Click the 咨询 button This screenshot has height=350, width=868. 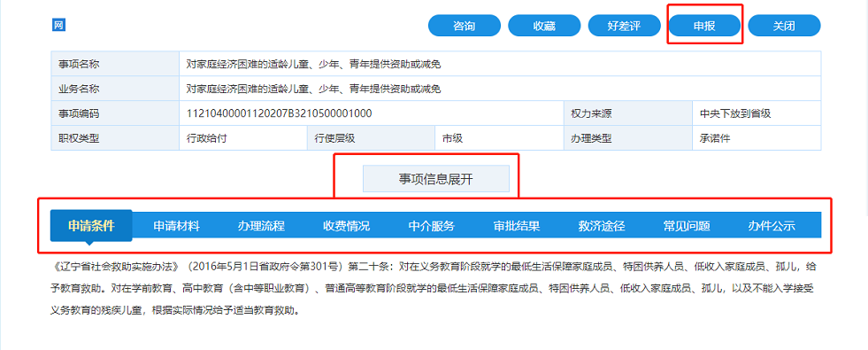tap(465, 26)
